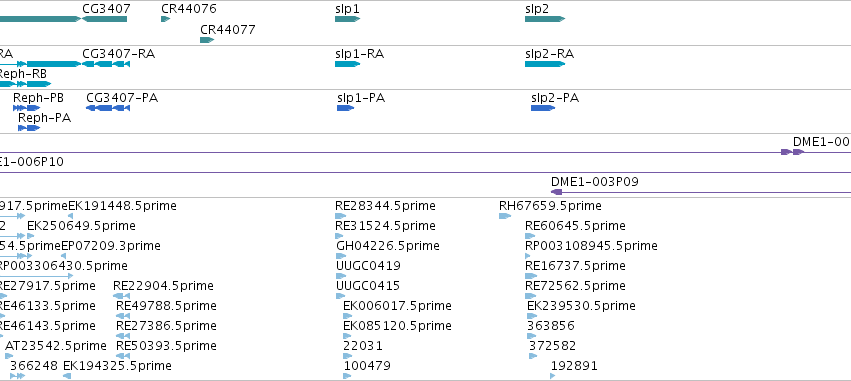
Task: Open the slp2-RA transcript label
Action: (x=549, y=54)
